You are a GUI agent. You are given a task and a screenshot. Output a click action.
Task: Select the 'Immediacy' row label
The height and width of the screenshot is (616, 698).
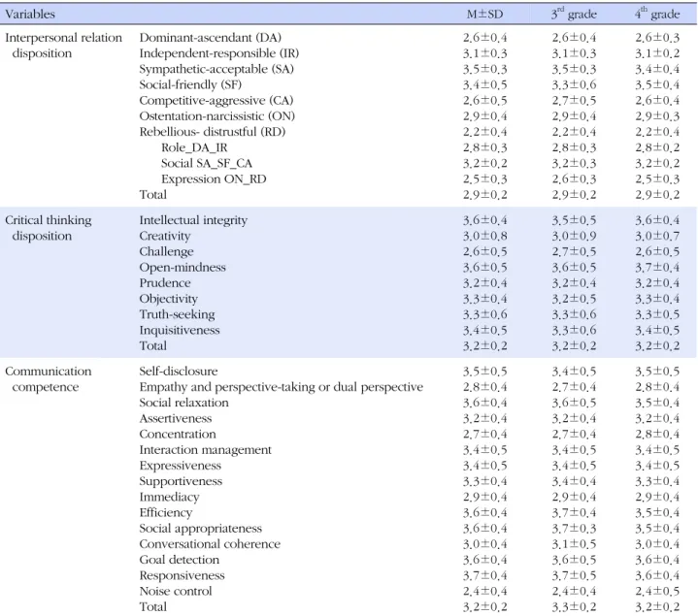[169, 498]
